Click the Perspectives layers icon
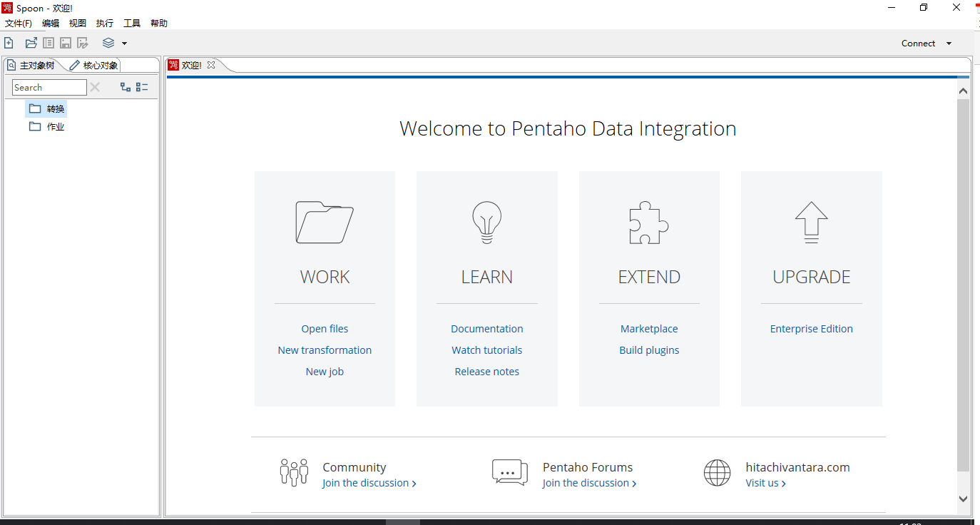This screenshot has height=525, width=980. 108,43
